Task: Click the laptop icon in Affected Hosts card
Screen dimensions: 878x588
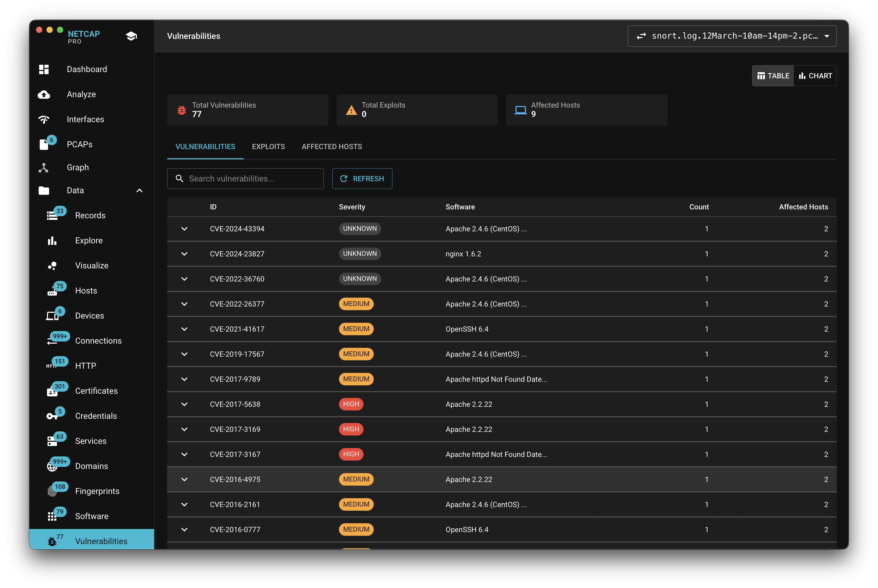Action: [521, 110]
